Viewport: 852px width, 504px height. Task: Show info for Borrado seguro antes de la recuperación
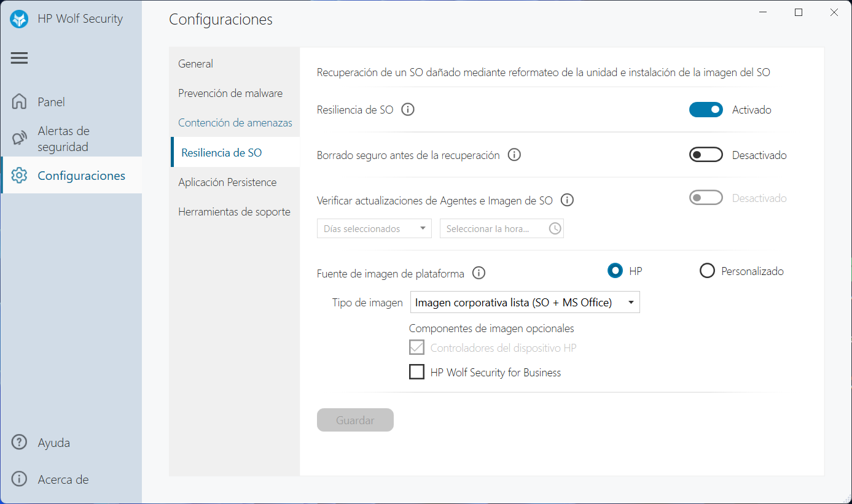pyautogui.click(x=515, y=155)
